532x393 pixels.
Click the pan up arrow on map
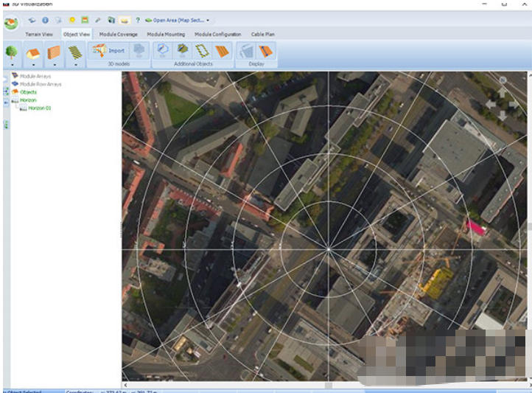pyautogui.click(x=503, y=92)
